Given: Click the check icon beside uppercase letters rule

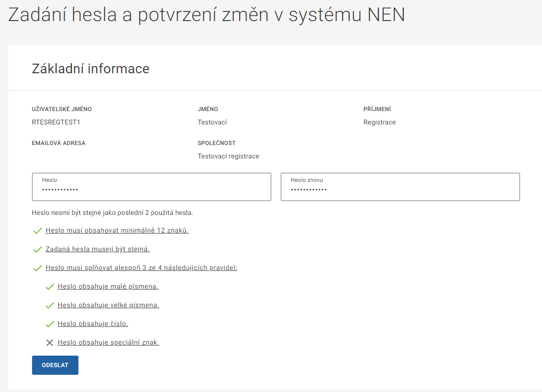Looking at the screenshot, I should click(x=50, y=305).
